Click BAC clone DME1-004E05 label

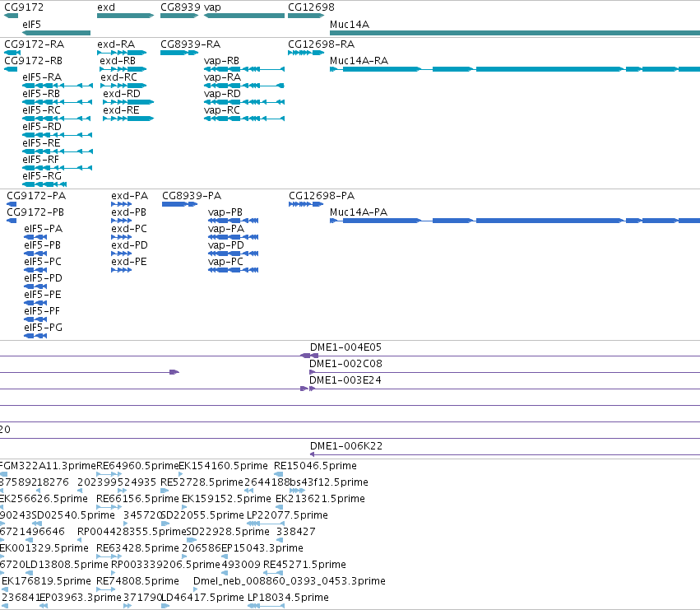point(346,347)
